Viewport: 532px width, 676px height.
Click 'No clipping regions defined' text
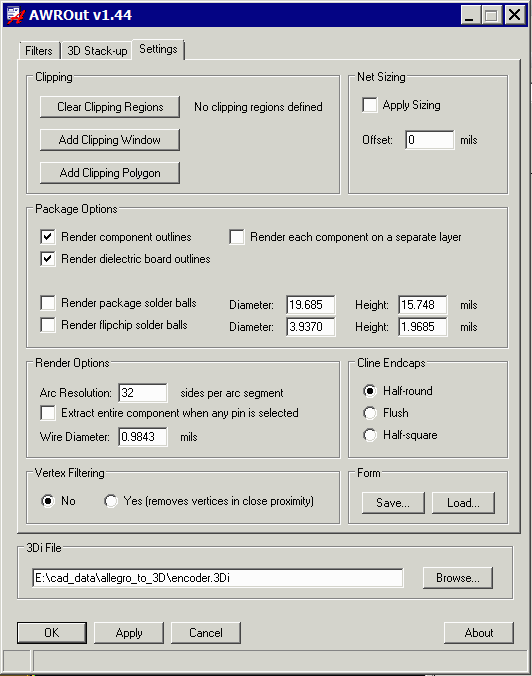coord(258,107)
